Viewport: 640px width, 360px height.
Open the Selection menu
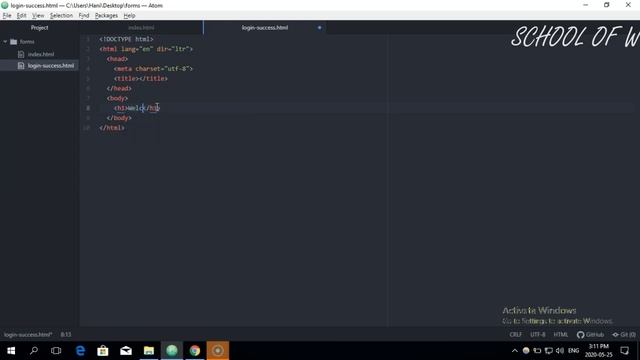(61, 16)
